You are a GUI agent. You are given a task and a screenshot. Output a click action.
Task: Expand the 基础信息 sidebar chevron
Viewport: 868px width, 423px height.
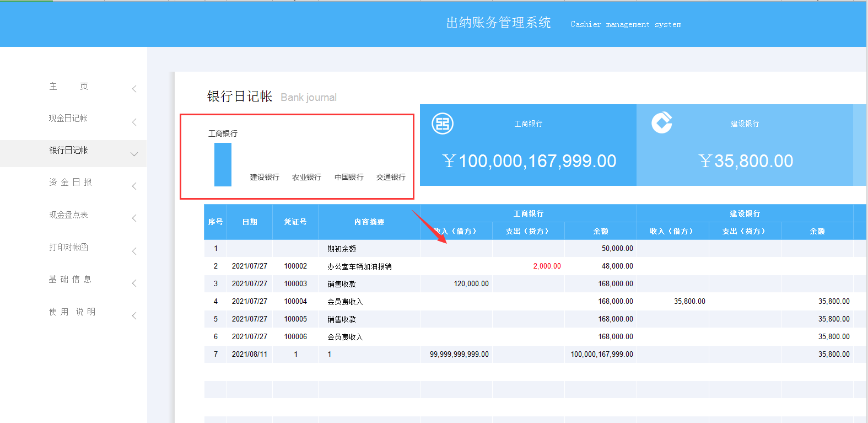[x=134, y=283]
